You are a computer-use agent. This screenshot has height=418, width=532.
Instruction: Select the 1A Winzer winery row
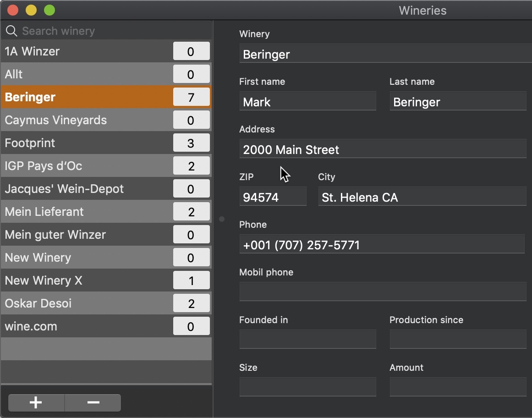click(106, 51)
